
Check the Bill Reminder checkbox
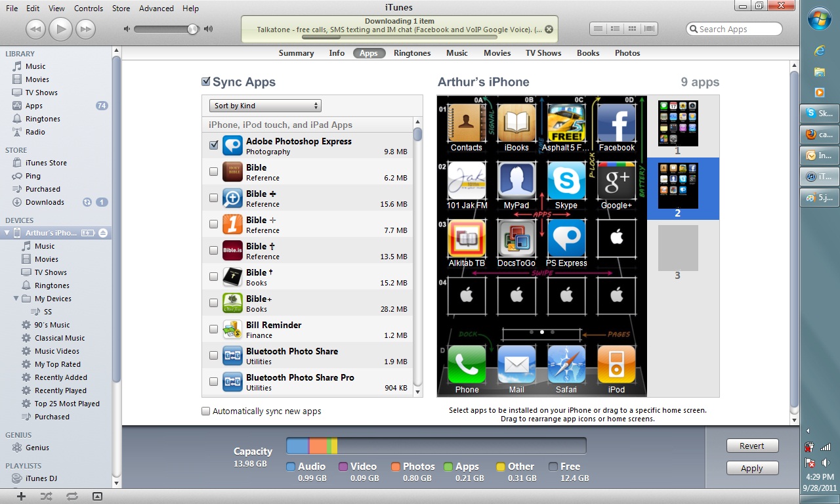[x=213, y=329]
